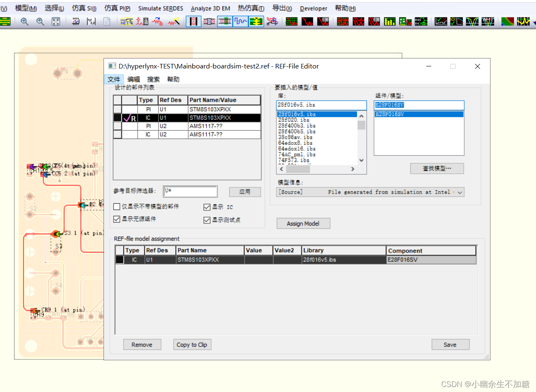Click the fit-to-window zoom icon

click(56, 21)
